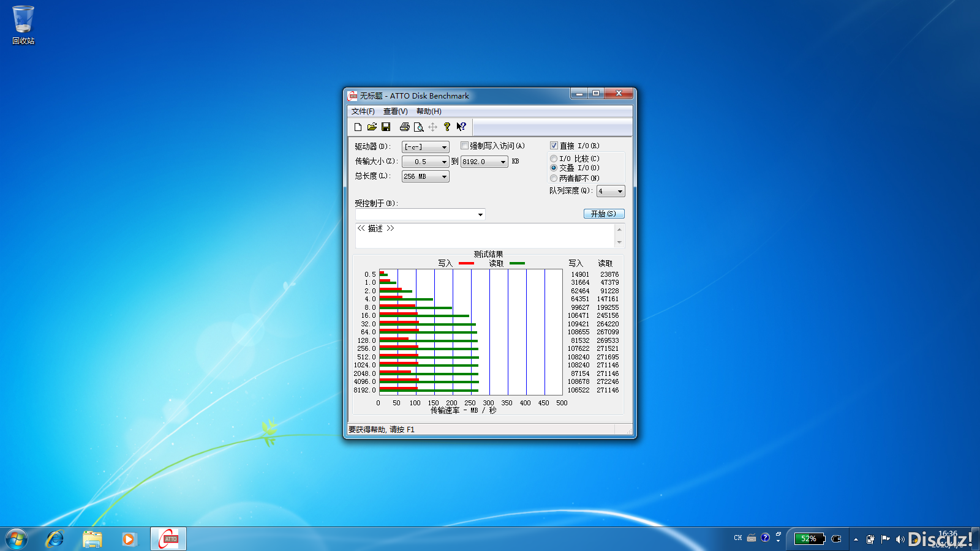Show hidden tray icons arrow

coord(856,539)
